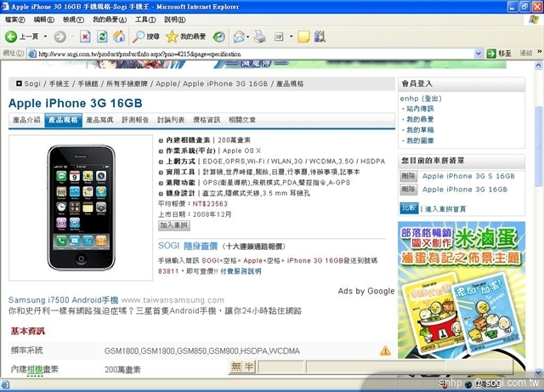Select the 產品規格 tab
Image resolution: width=544 pixels, height=392 pixels.
pos(63,120)
